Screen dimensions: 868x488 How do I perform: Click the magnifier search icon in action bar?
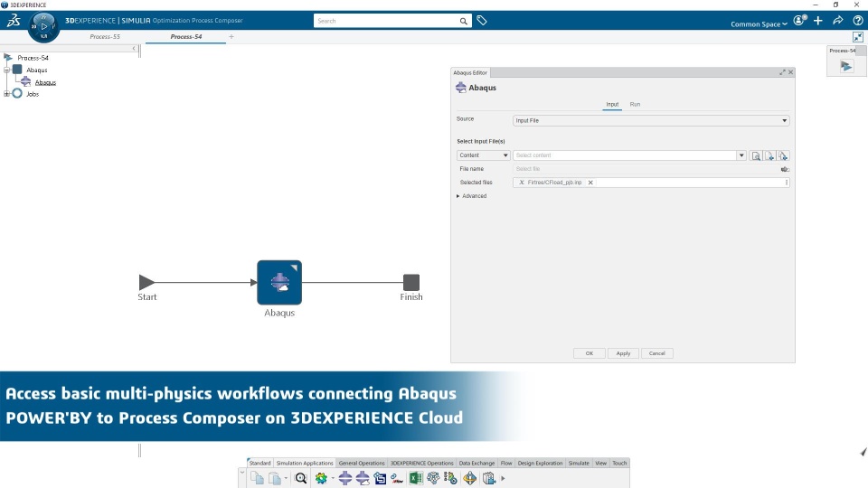(x=300, y=478)
